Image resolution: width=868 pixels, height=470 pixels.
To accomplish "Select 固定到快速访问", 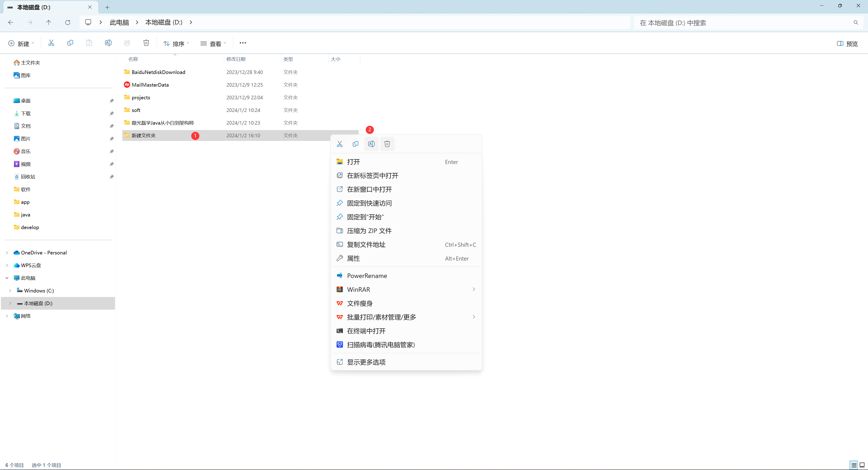I will (406, 203).
